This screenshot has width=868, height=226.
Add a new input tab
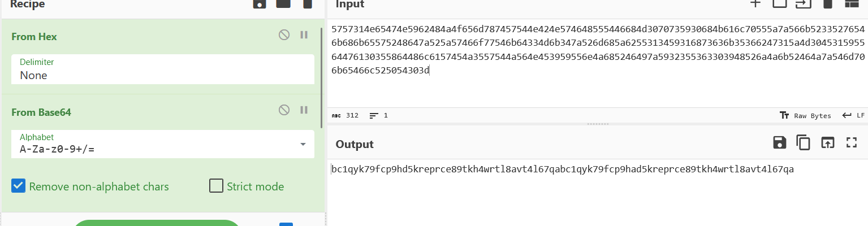[x=755, y=3]
